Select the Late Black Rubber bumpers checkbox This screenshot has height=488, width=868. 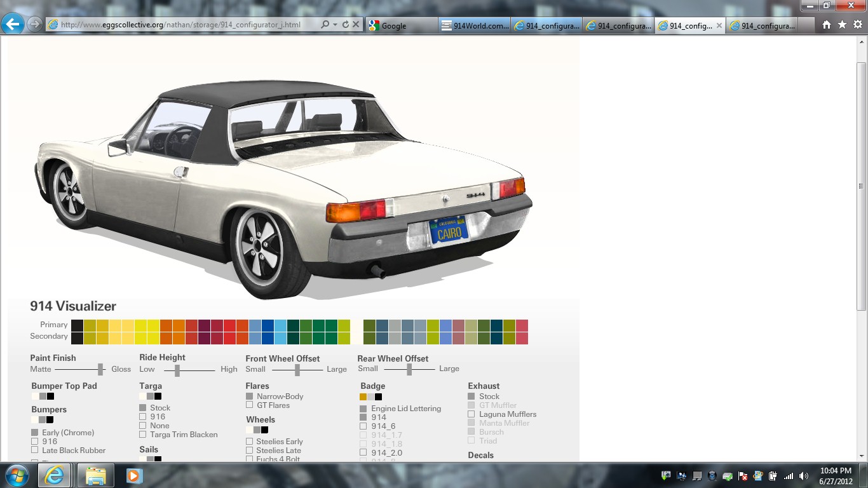[x=35, y=451]
